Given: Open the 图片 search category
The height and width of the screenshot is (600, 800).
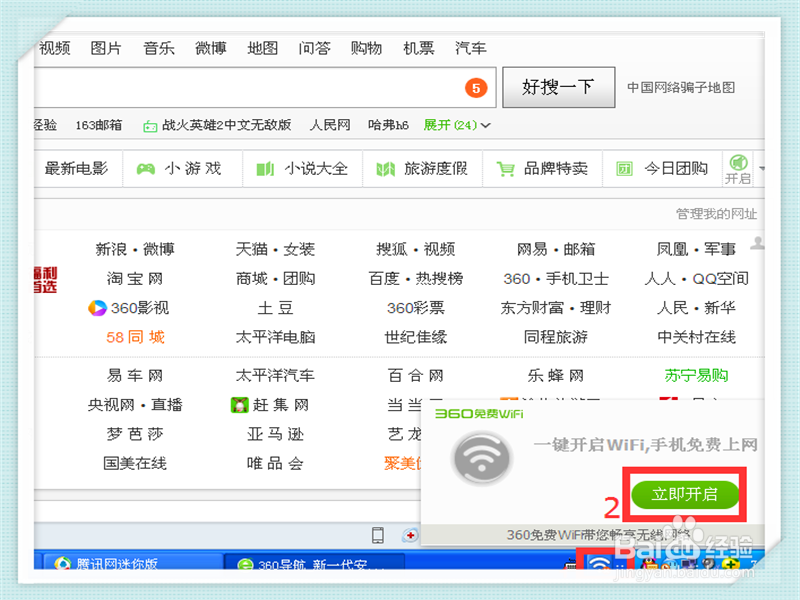Looking at the screenshot, I should click(106, 48).
